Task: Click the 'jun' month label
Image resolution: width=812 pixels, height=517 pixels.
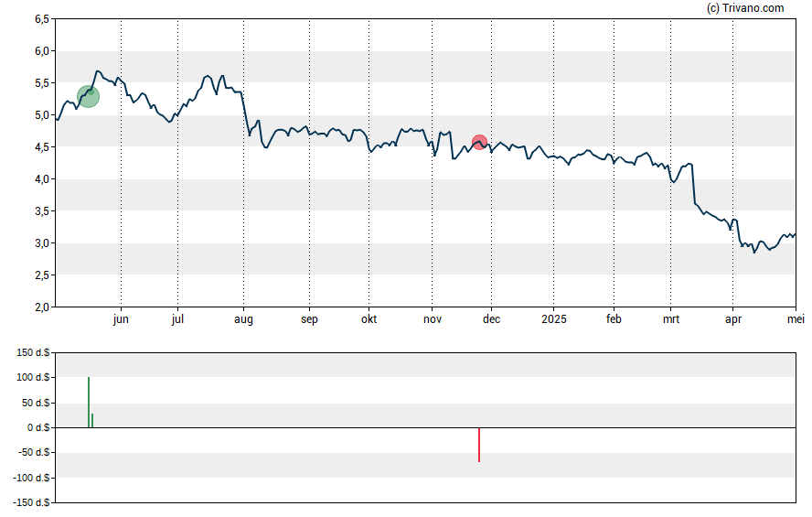Action: [121, 319]
